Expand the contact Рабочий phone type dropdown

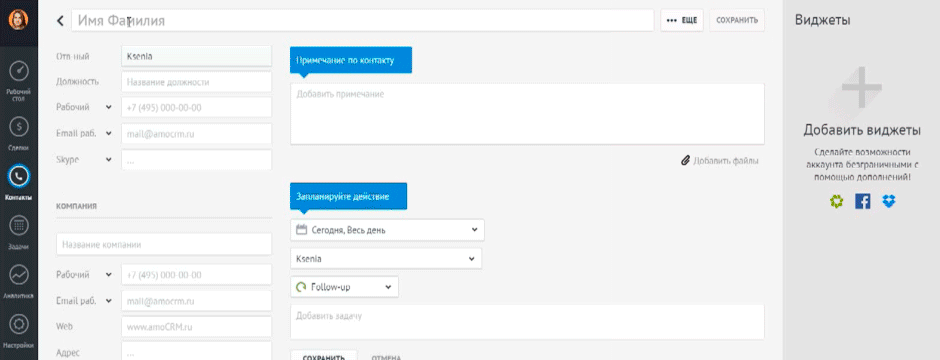pyautogui.click(x=109, y=107)
